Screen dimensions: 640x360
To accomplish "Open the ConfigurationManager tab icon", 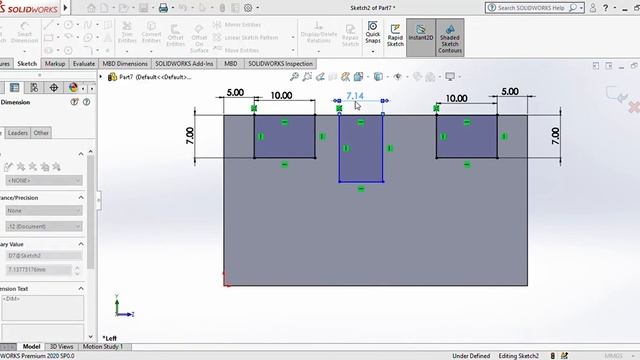I will click(x=34, y=88).
